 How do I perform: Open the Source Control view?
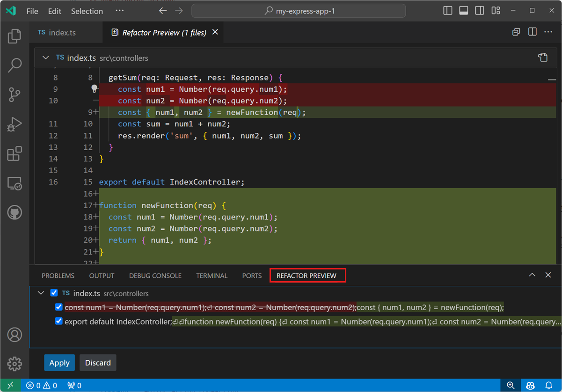[14, 94]
